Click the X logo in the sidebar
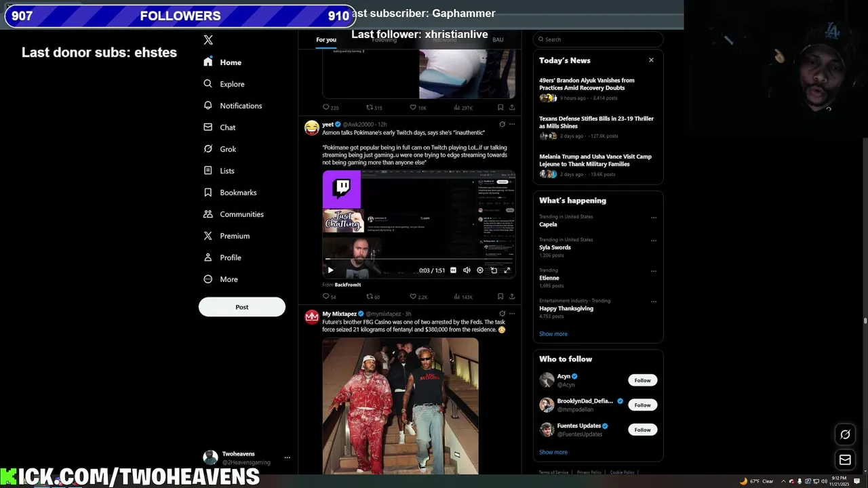 coord(208,40)
